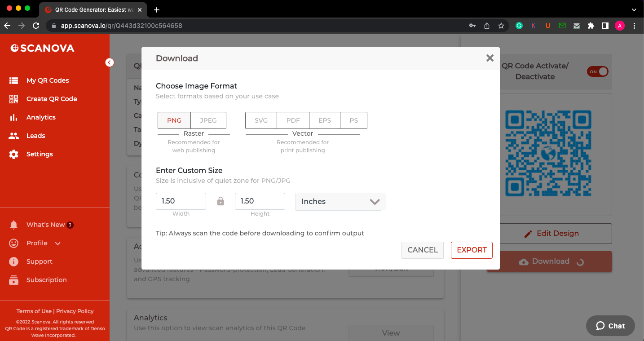The width and height of the screenshot is (644, 341).
Task: Open the Support section
Action: pyautogui.click(x=39, y=261)
